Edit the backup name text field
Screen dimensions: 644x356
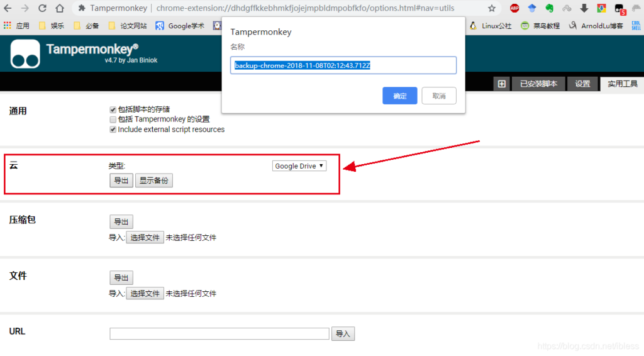(343, 65)
